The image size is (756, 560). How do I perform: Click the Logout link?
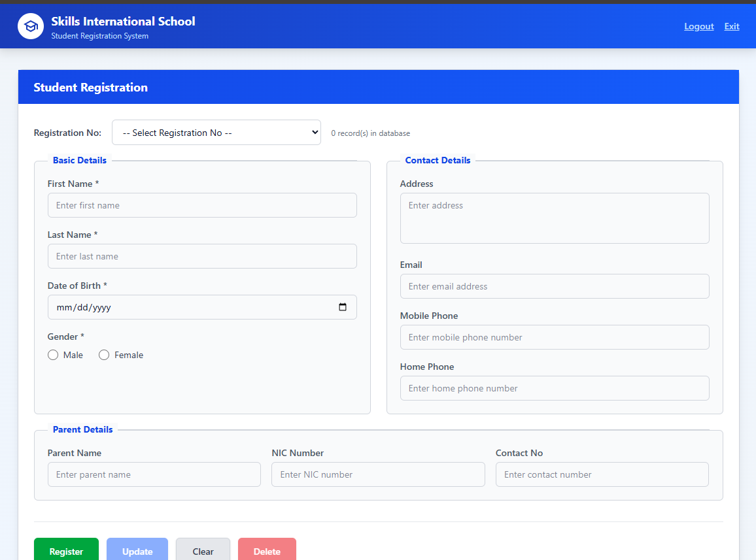(x=698, y=27)
